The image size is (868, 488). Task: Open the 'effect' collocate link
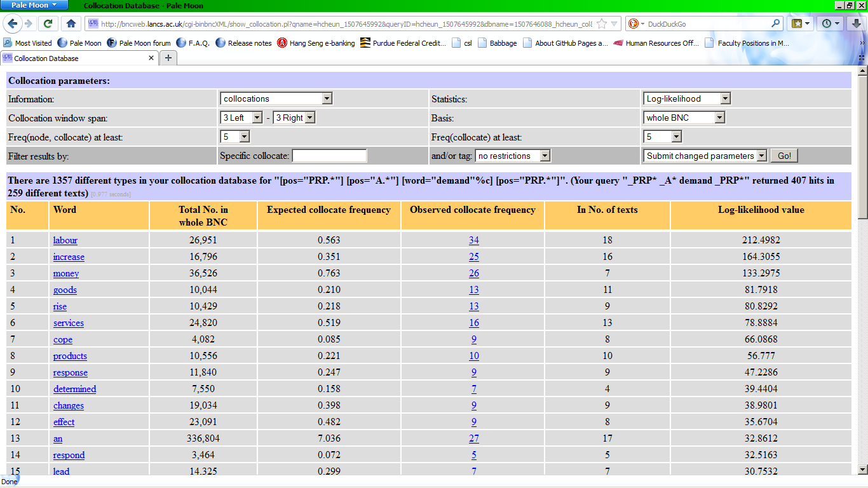coord(64,422)
